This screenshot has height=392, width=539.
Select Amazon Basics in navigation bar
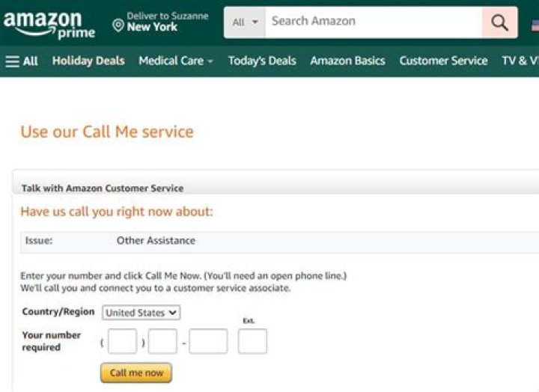pos(347,61)
